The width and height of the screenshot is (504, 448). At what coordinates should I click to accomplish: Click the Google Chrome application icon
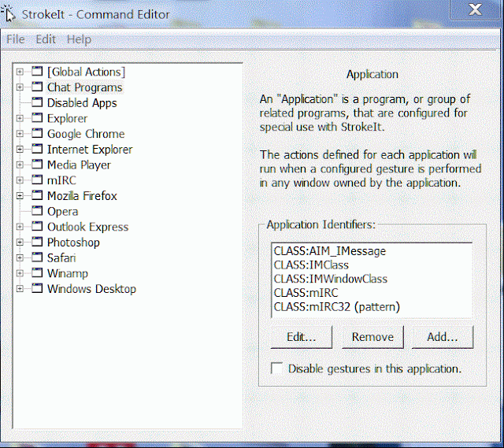coord(37,133)
